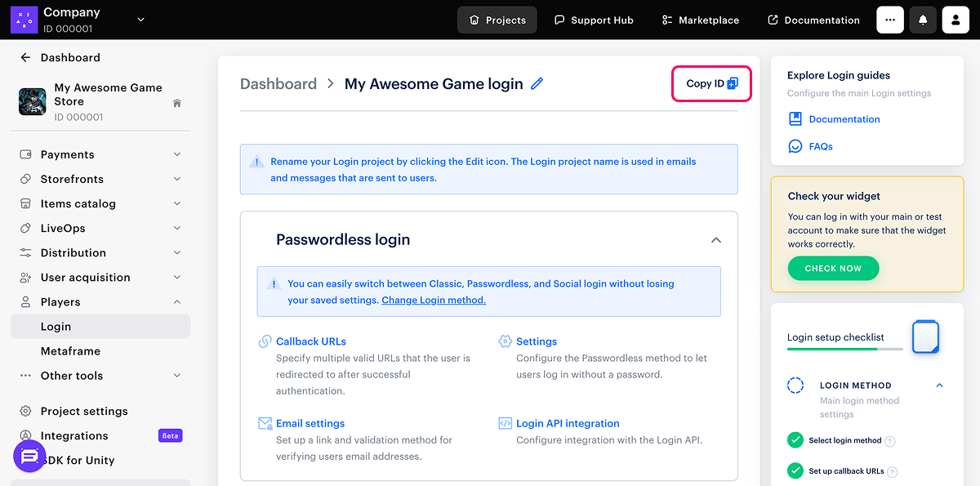
Task: Click the home icon beside My Awesome Game Store
Action: (x=177, y=103)
